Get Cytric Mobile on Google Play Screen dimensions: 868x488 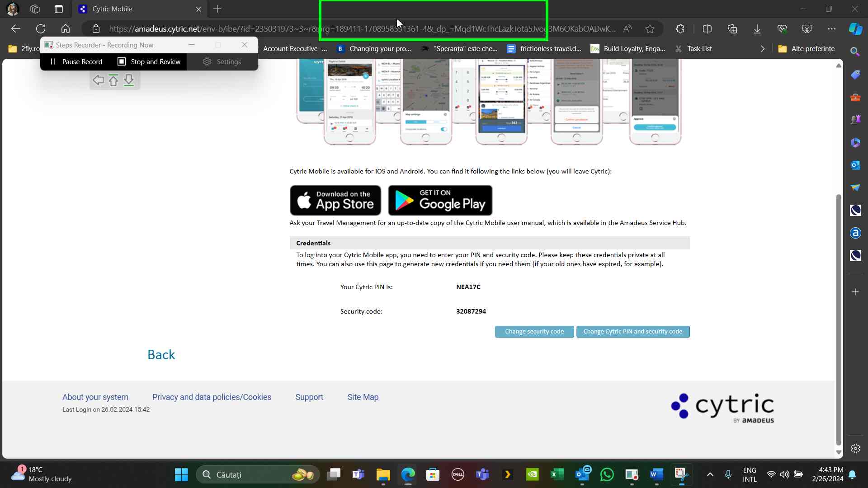[x=440, y=200]
